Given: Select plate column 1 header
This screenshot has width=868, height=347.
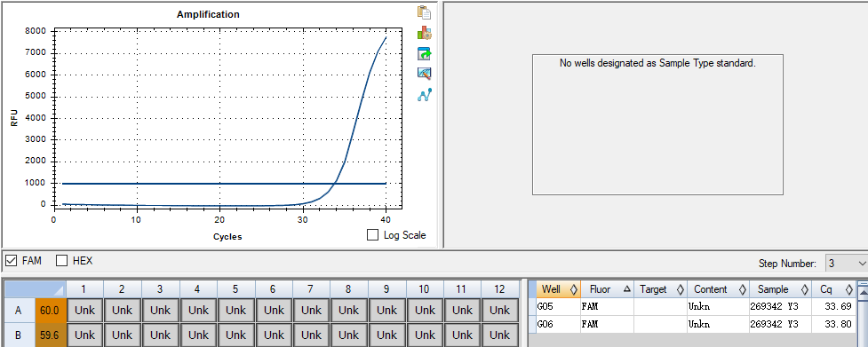Looking at the screenshot, I should [x=84, y=289].
